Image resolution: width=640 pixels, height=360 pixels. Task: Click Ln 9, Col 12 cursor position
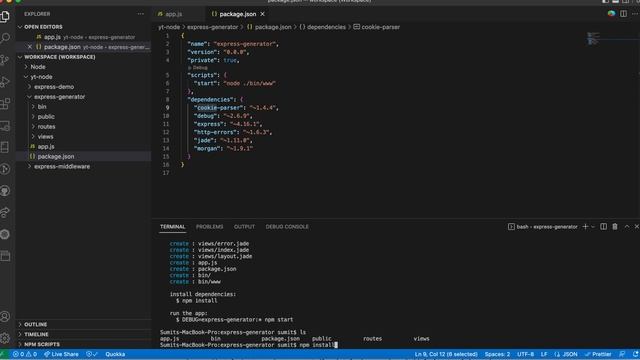(x=446, y=354)
